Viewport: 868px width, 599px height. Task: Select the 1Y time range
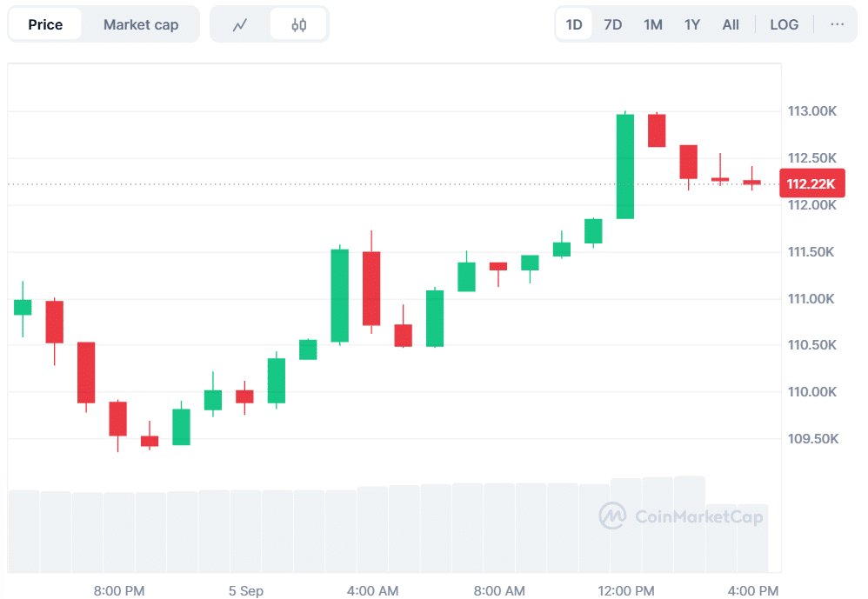(x=692, y=24)
